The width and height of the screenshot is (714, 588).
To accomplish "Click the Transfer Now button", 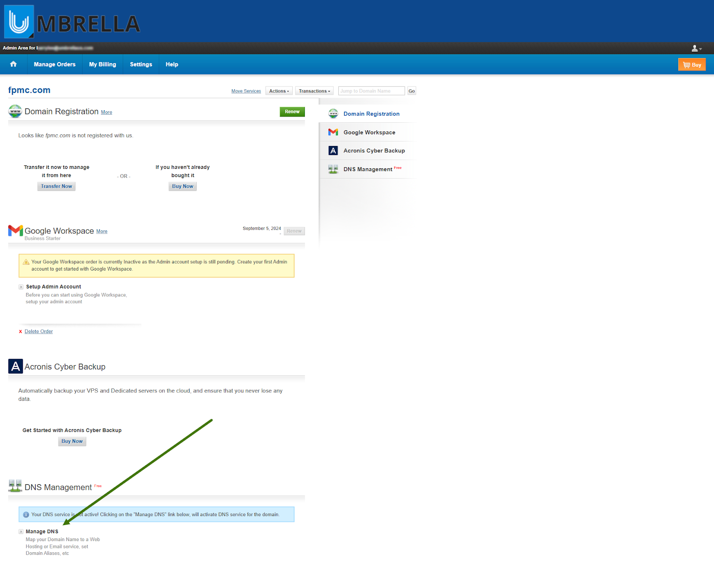I will click(56, 186).
